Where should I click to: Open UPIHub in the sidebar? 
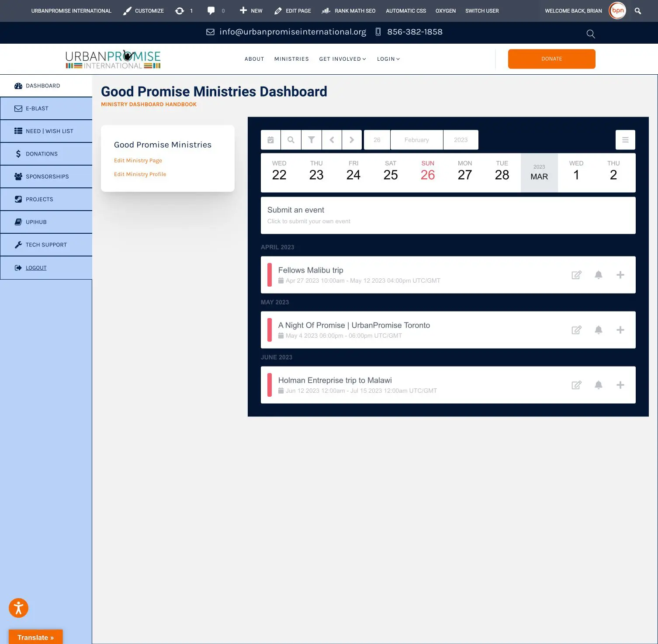click(x=46, y=222)
